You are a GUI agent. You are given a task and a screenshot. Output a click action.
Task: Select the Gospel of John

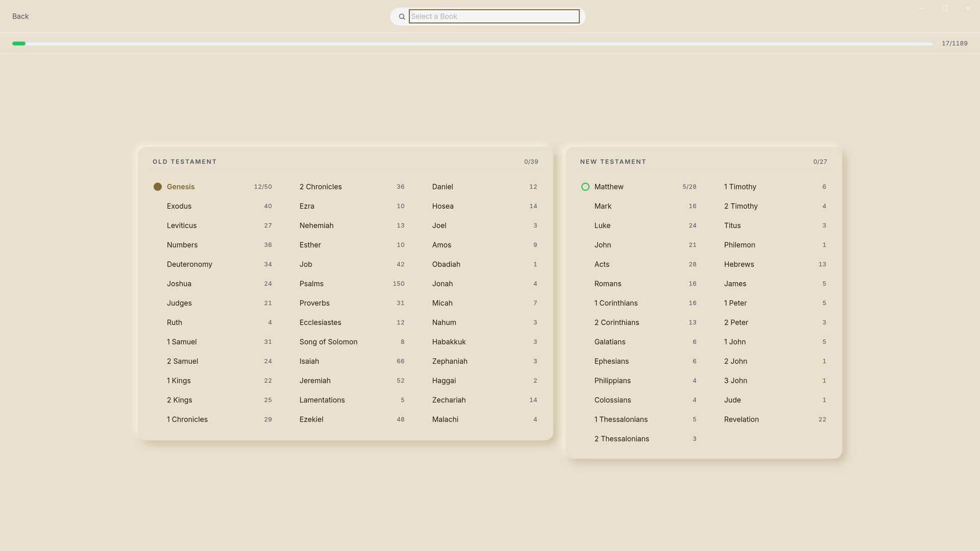(639, 245)
